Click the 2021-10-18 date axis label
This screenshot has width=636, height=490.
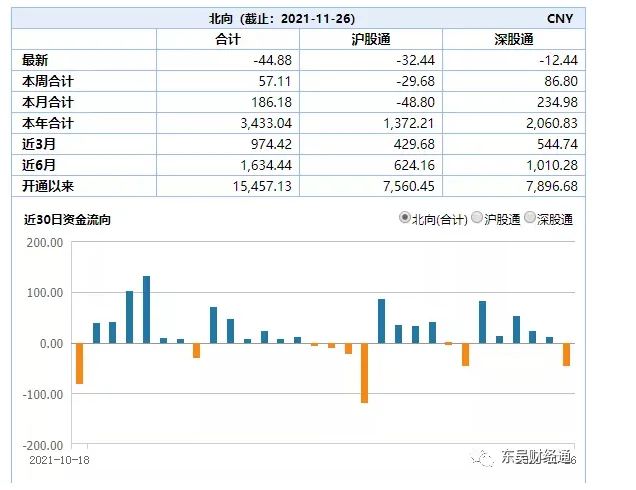tap(60, 459)
